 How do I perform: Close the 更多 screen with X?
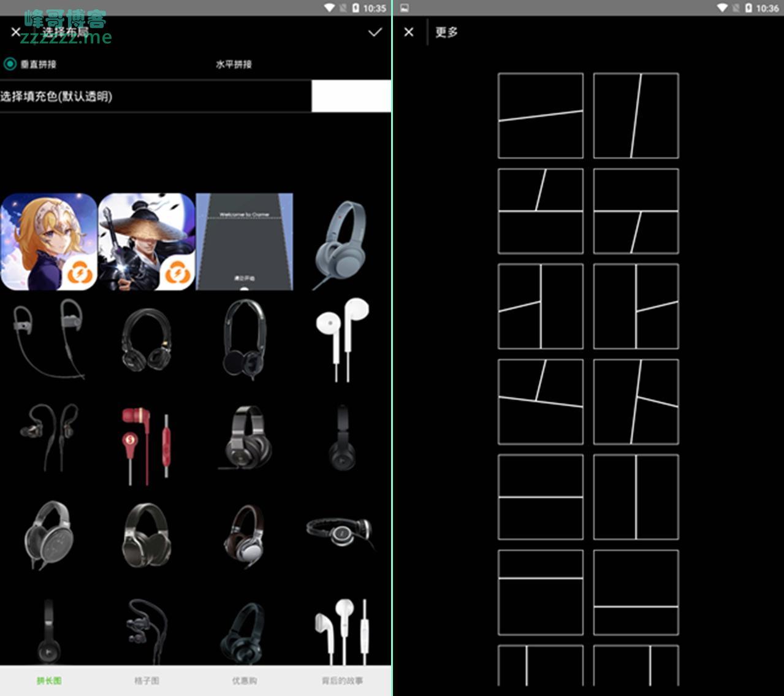coord(409,32)
